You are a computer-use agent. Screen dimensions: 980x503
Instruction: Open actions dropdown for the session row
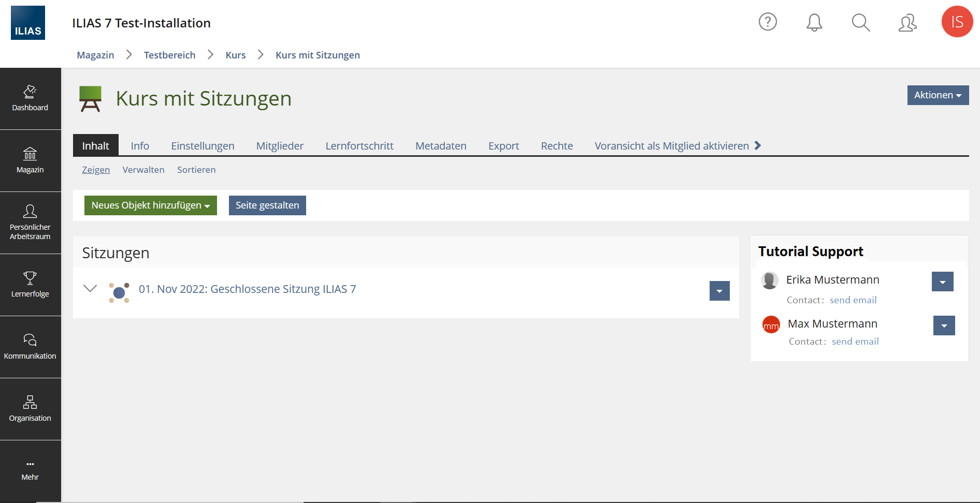[719, 291]
